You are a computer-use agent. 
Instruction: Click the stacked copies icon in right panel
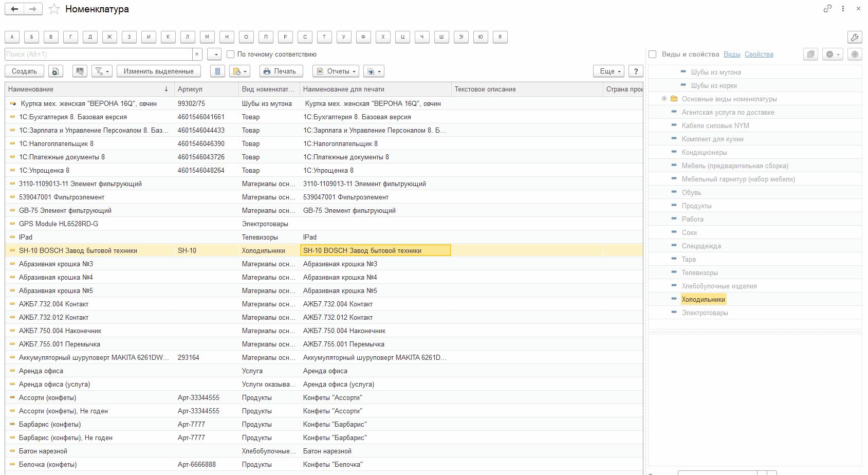pos(810,54)
